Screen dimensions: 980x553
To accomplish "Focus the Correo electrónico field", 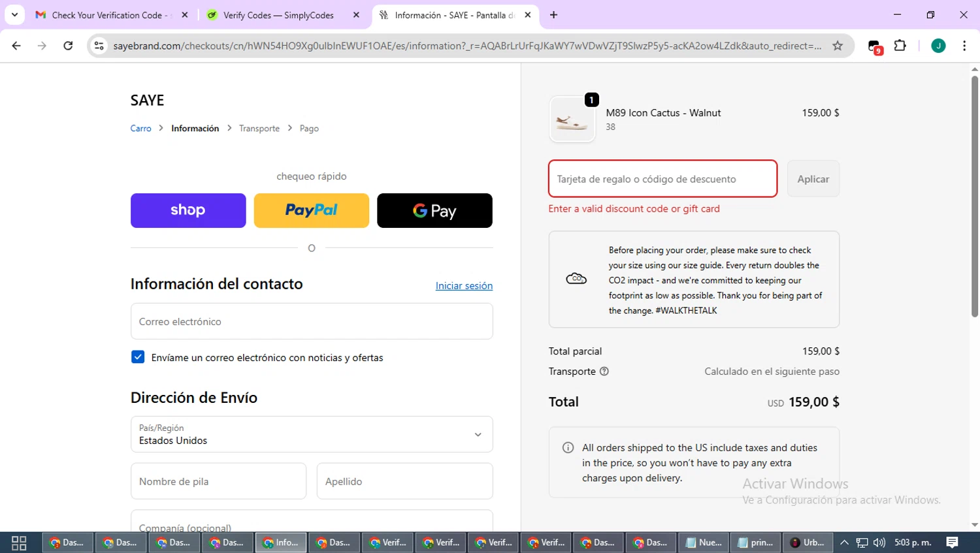I will pyautogui.click(x=312, y=321).
